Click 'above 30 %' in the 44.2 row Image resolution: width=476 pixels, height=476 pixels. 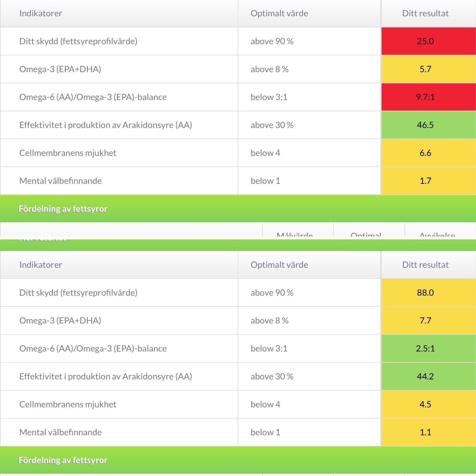272,377
